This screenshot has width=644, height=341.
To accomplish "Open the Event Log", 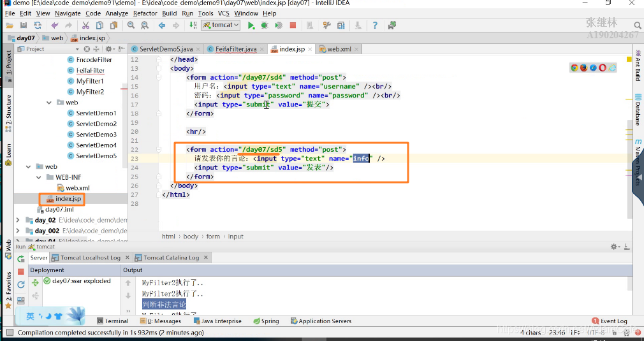I will 610,321.
